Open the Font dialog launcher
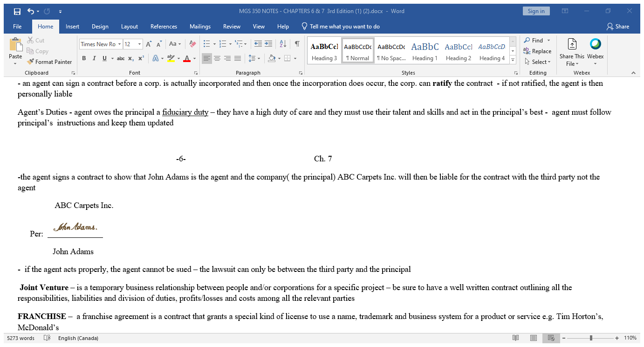This screenshot has width=644, height=347. pos(196,73)
